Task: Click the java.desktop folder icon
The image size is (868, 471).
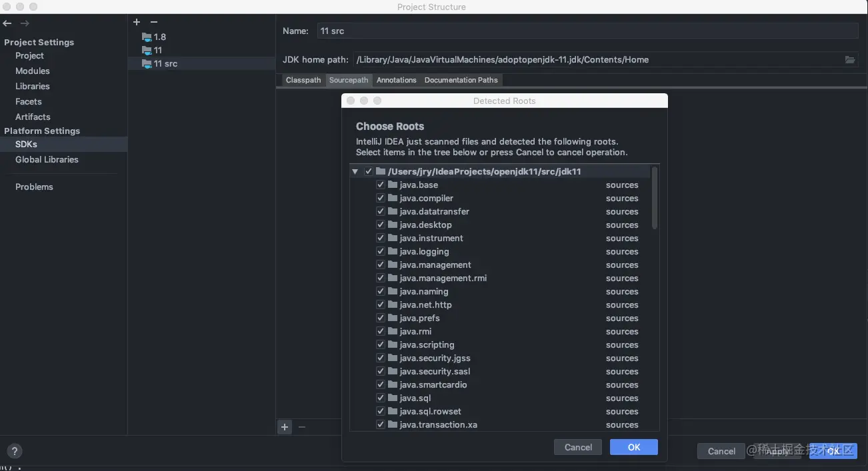Action: [393, 225]
